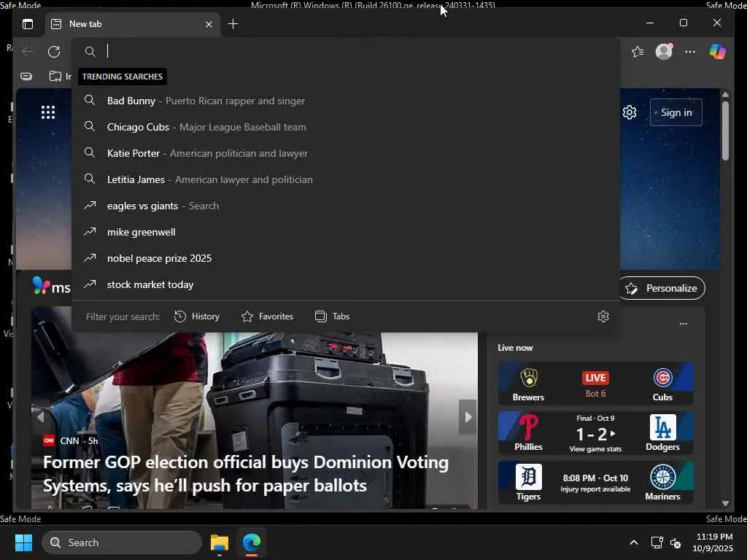Click the page vertical scrollbar thumb
The height and width of the screenshot is (560, 747).
click(725, 131)
